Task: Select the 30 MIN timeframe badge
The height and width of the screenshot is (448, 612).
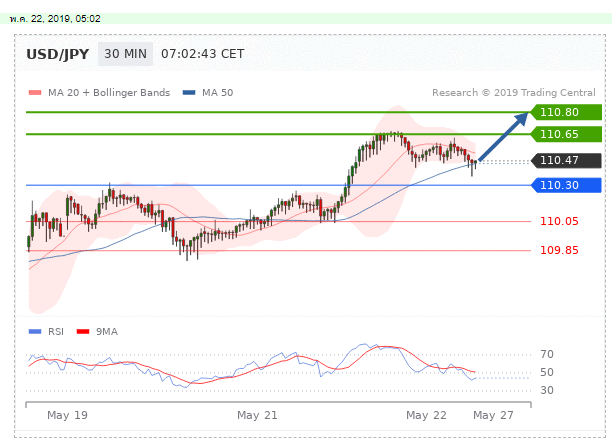Action: pyautogui.click(x=125, y=54)
